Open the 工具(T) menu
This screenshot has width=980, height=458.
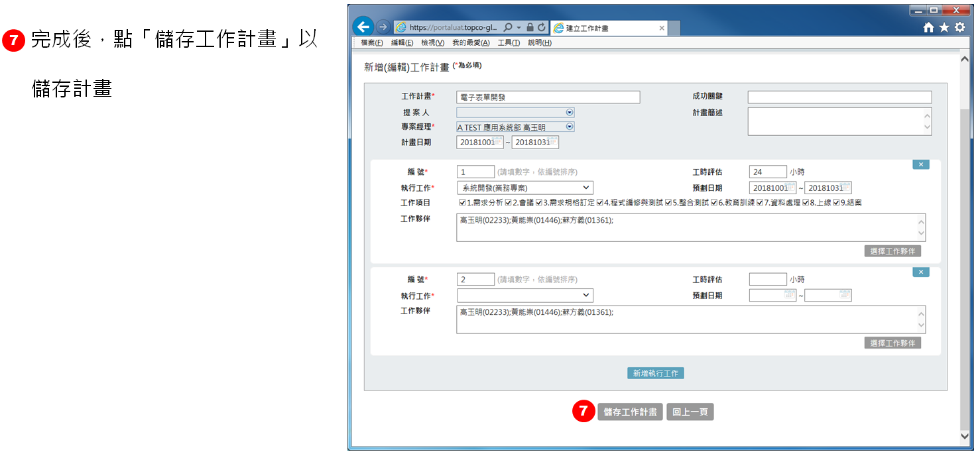click(x=509, y=42)
